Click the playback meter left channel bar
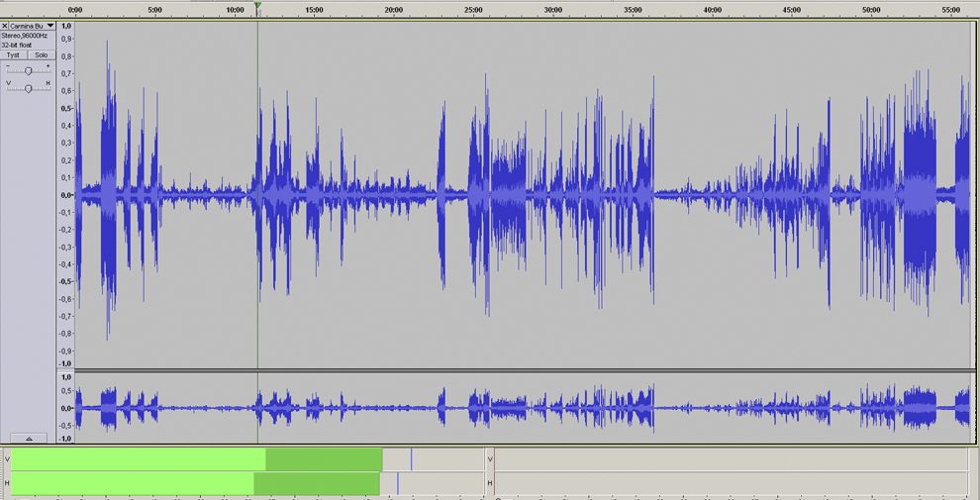 pos(196,459)
